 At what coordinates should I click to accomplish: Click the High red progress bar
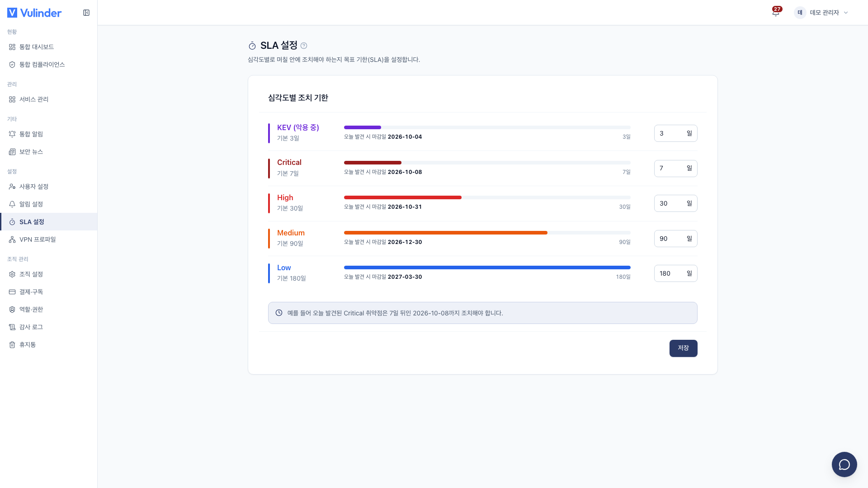(x=402, y=197)
